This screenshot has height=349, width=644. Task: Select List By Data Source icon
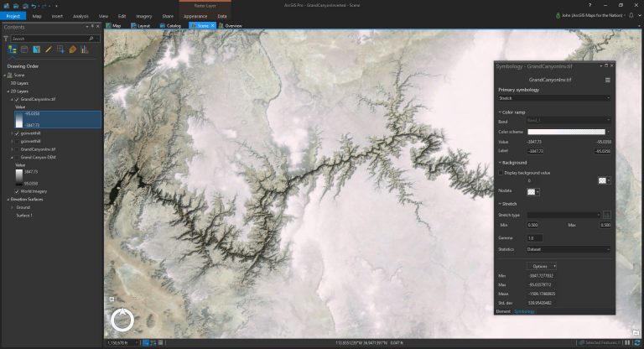point(24,49)
